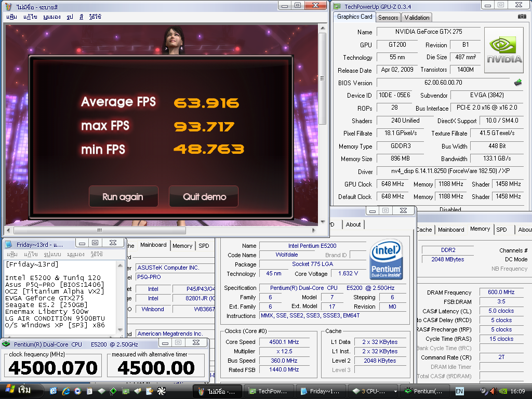532x399 pixels.
Task: Switch to the Validation tab in GPU-Z
Action: 417,18
